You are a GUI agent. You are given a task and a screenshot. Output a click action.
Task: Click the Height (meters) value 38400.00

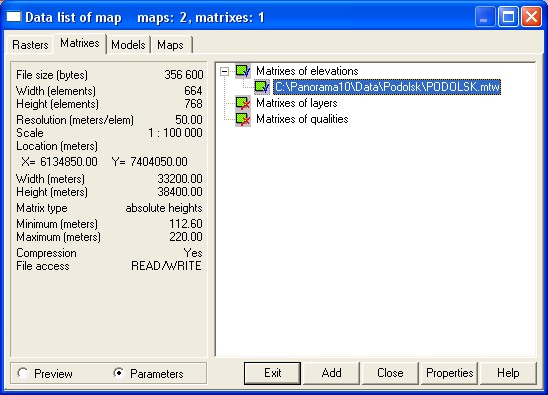pyautogui.click(x=180, y=192)
